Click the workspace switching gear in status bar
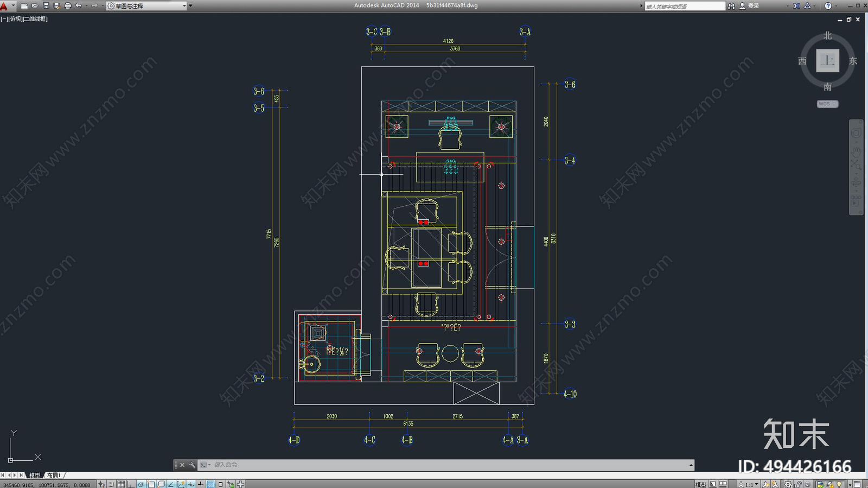Screen dimensions: 868x488 (788, 484)
